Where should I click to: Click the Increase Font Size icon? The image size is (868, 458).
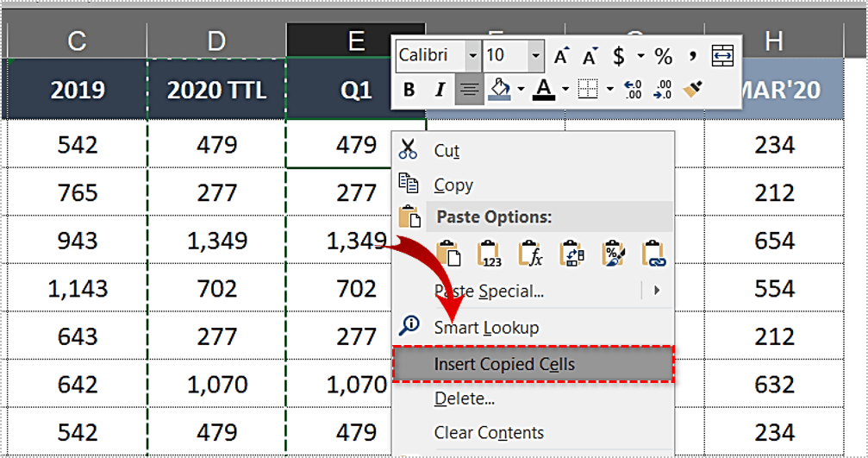562,57
